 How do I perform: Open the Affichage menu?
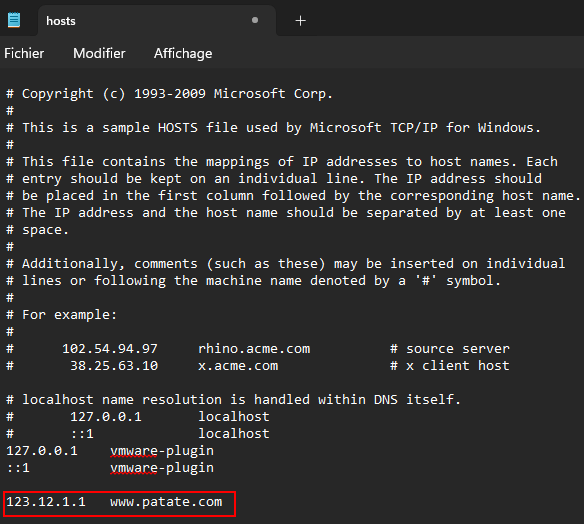(183, 54)
